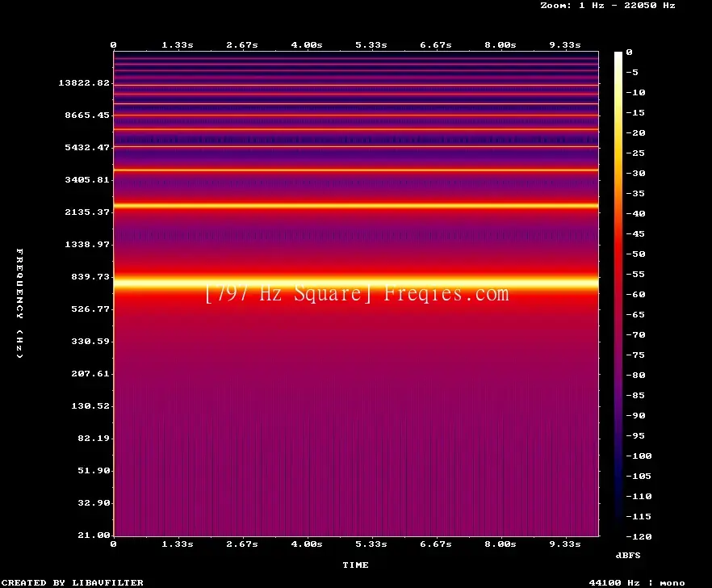Click the 1338.97 frequency label
Image resolution: width=712 pixels, height=588 pixels.
click(x=87, y=244)
